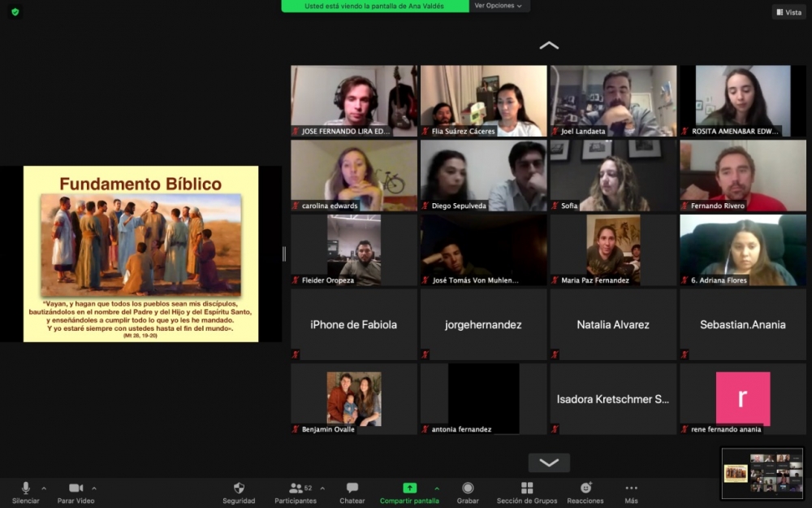The width and height of the screenshot is (812, 508).
Task: Expand video options arrow beside Parar Video
Action: [x=94, y=488]
